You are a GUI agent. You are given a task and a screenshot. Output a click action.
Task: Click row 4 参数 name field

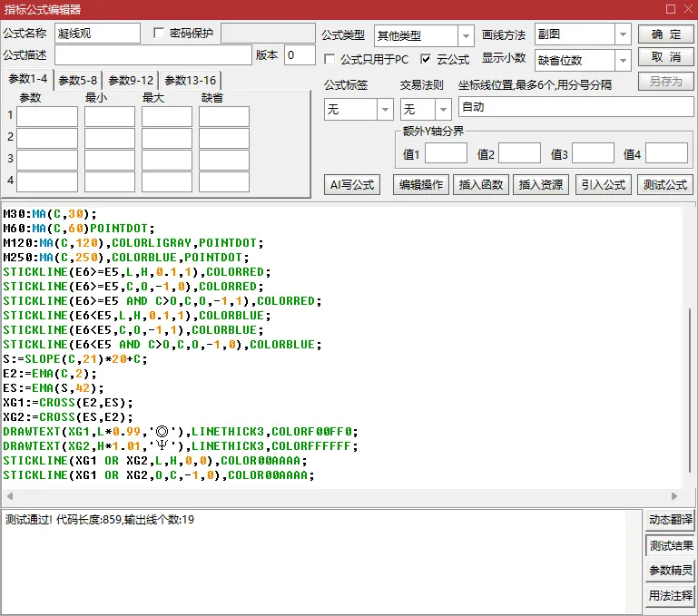click(47, 182)
